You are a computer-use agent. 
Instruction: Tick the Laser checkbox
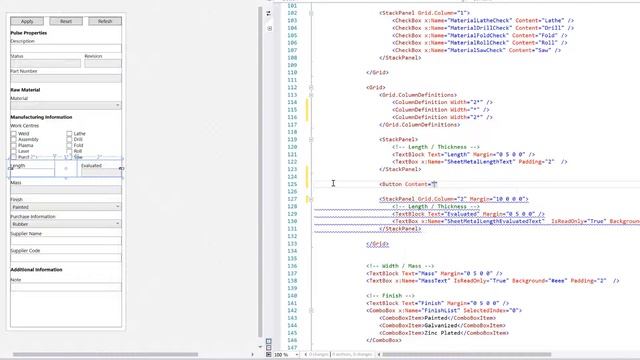pos(13,151)
